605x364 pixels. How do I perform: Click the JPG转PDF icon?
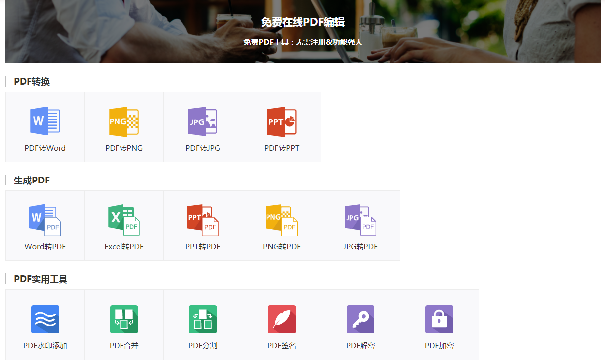(361, 220)
